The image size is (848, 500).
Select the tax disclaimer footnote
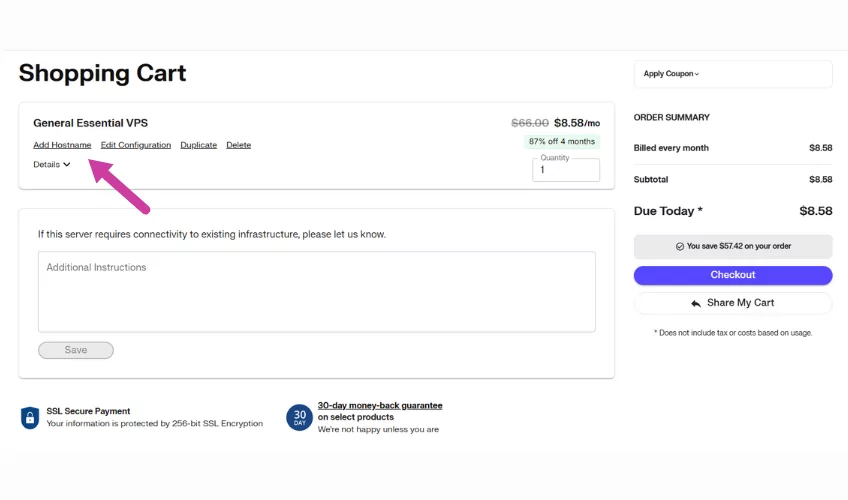pyautogui.click(x=733, y=332)
